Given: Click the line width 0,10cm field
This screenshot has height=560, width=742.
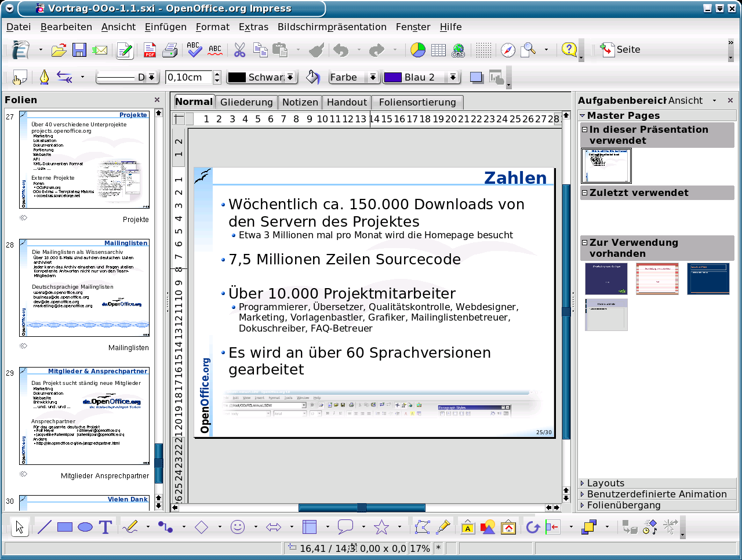Looking at the screenshot, I should pos(189,77).
